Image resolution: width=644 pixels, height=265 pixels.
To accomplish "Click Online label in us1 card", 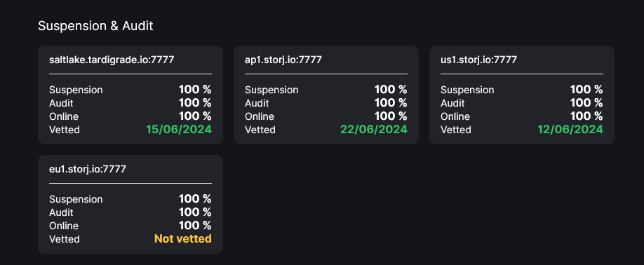I will click(455, 116).
